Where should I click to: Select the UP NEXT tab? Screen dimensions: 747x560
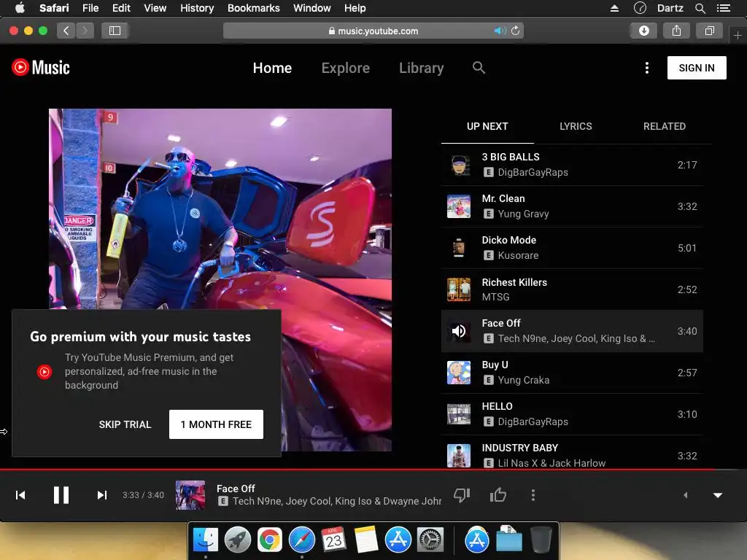[487, 126]
